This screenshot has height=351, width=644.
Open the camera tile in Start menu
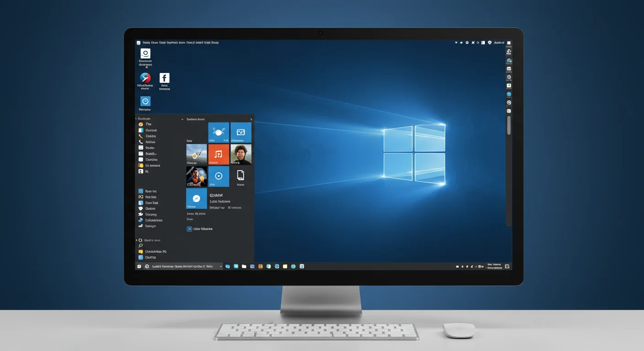coord(241,133)
